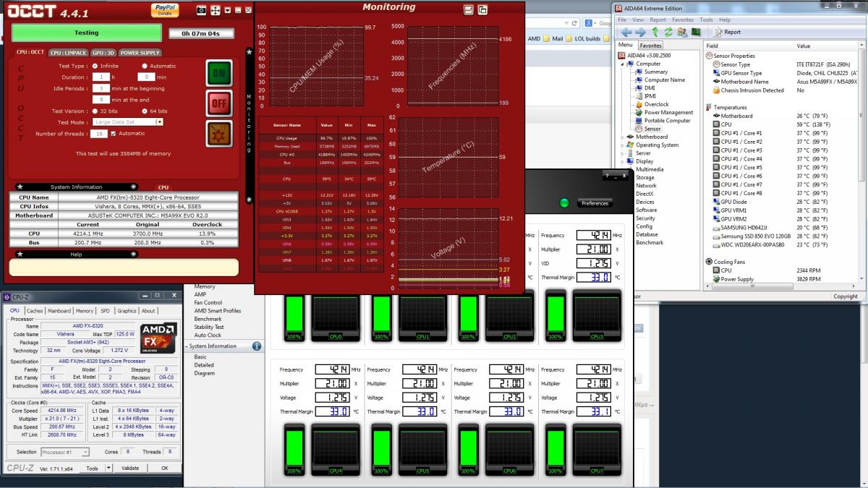Open the AIDA64 File menu
The width and height of the screenshot is (868, 488).
(621, 20)
